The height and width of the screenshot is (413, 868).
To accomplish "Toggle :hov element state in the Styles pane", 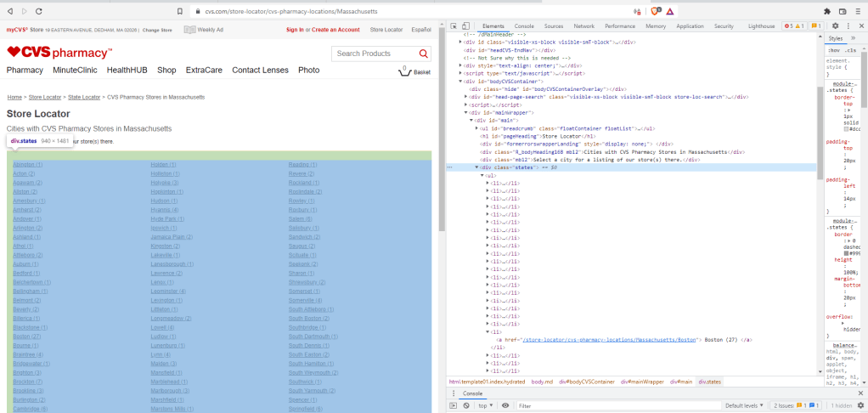I will 833,50.
